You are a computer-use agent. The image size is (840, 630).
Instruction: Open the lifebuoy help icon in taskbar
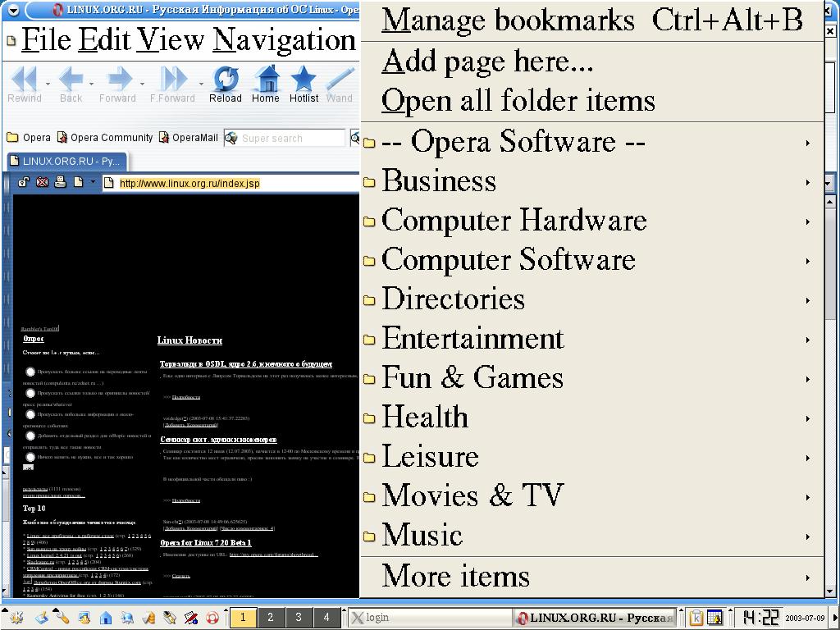click(x=212, y=618)
